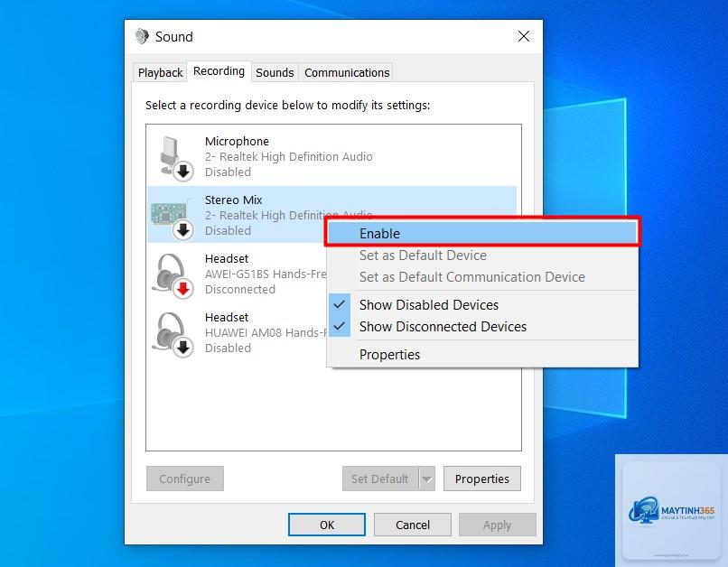This screenshot has width=728, height=567.
Task: Click the HUAWEI AM08 Headset icon
Action: (173, 334)
